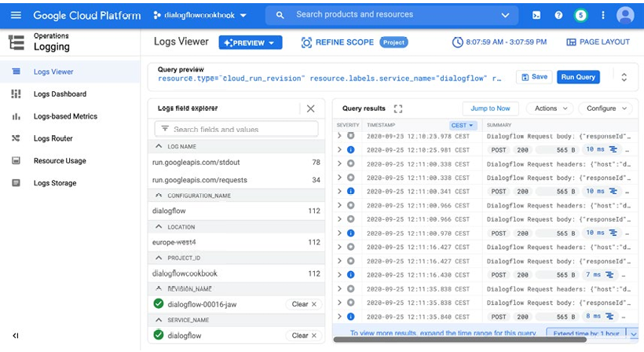Image resolution: width=644 pixels, height=352 pixels.
Task: Click the latency icon in 12:11:35.840 row
Action: click(610, 317)
